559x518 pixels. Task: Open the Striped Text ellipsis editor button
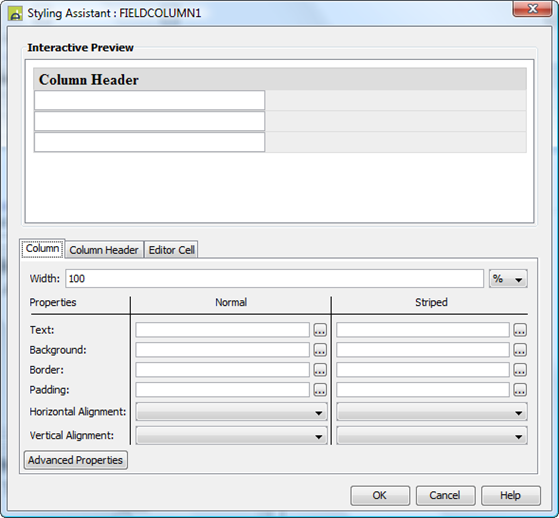pyautogui.click(x=520, y=330)
